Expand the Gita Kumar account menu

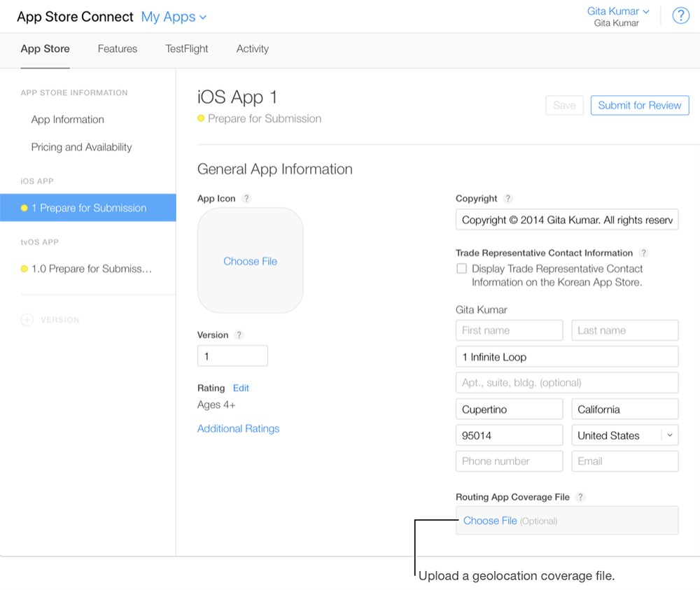(x=618, y=11)
